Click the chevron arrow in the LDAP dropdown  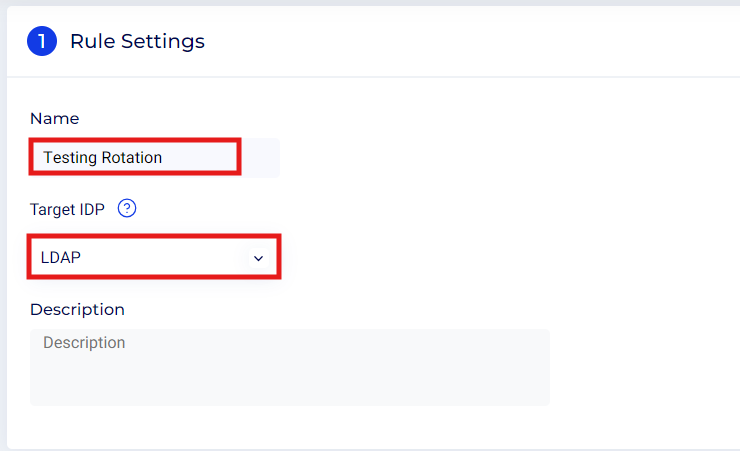pos(258,258)
